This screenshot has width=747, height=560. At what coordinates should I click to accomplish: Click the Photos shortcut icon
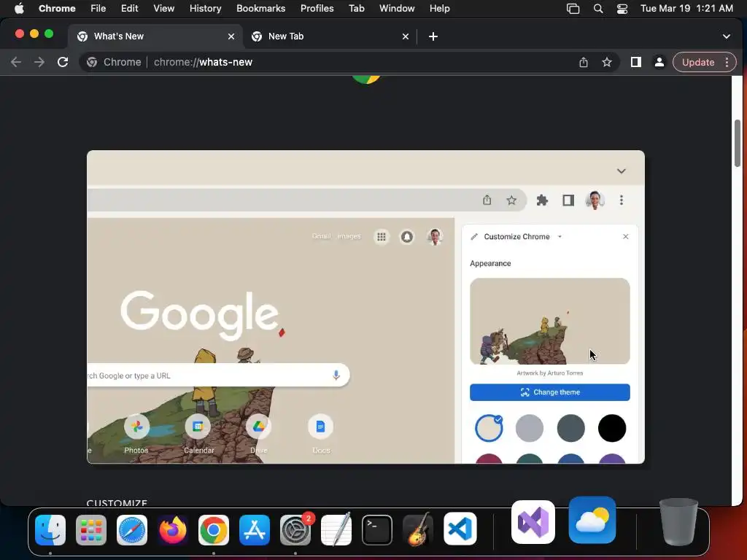(x=136, y=426)
